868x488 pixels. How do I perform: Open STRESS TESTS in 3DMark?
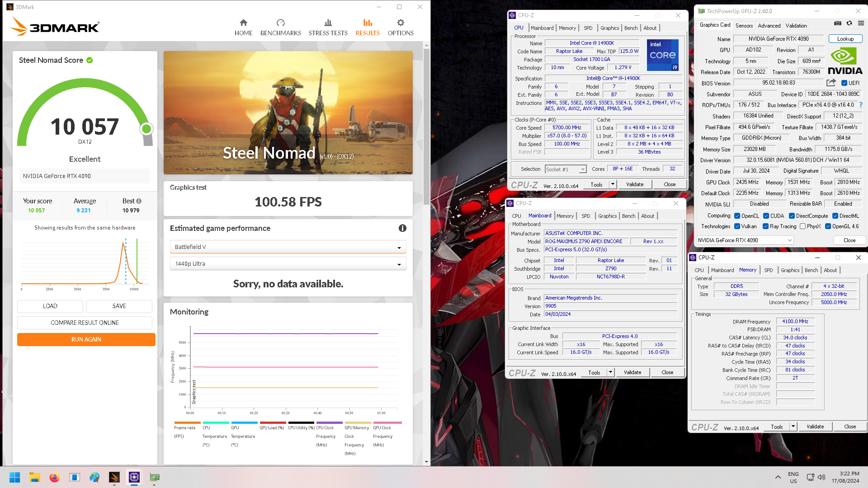[x=328, y=28]
